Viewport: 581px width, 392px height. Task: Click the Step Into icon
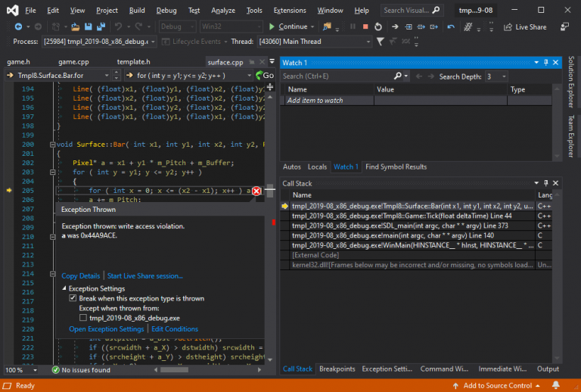tap(408, 26)
